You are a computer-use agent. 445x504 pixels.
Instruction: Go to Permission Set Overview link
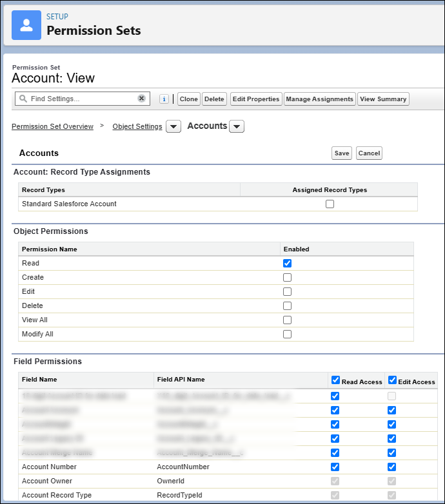tap(52, 126)
